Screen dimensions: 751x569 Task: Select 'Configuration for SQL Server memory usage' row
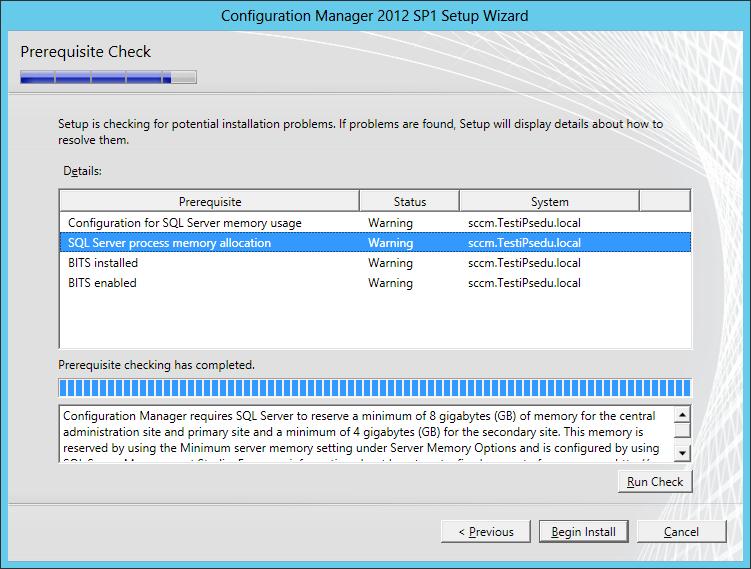coord(376,223)
